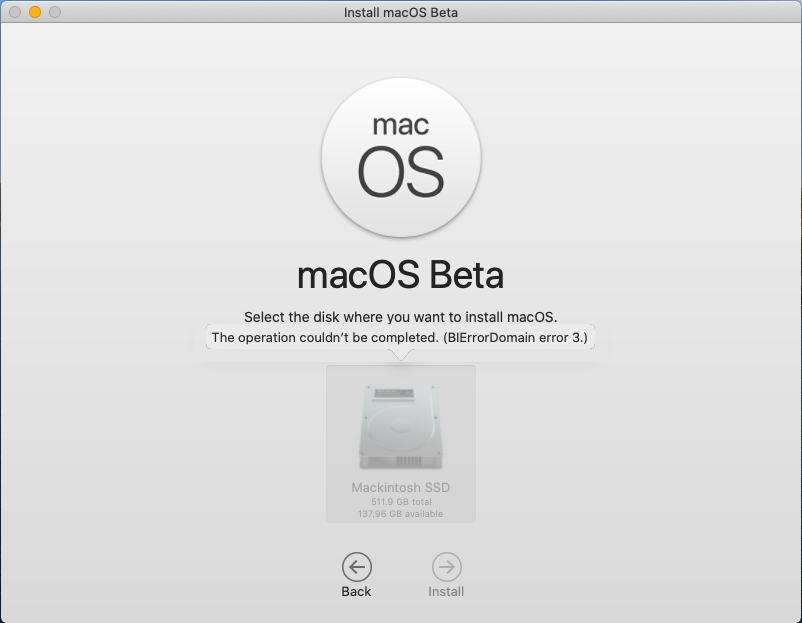Click 'Install macOS Beta' window title
802x623 pixels.
pyautogui.click(x=400, y=12)
